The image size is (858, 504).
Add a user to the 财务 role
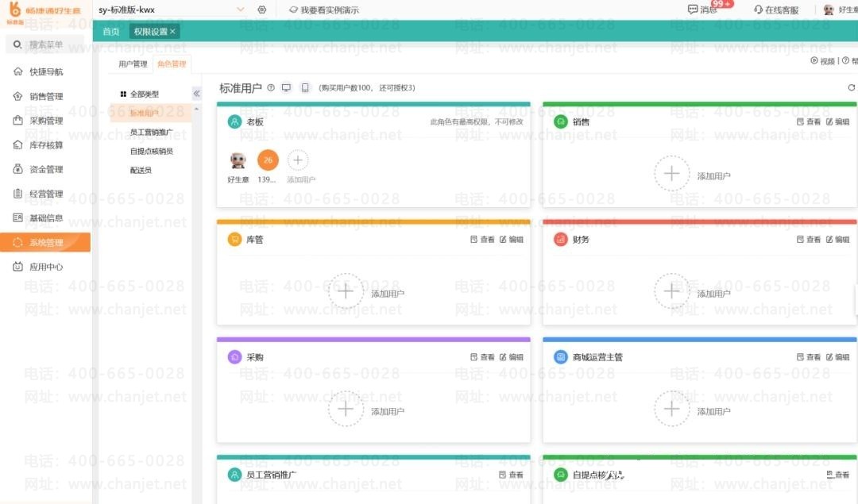tap(672, 291)
